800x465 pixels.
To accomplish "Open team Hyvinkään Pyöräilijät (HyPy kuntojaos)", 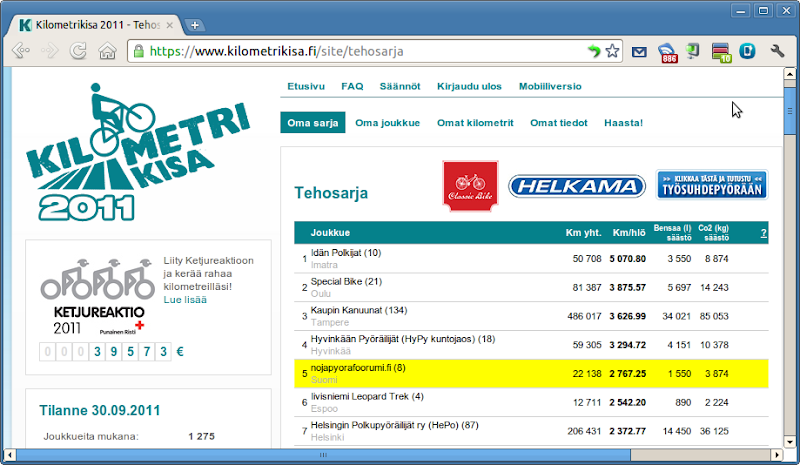I will pyautogui.click(x=403, y=338).
